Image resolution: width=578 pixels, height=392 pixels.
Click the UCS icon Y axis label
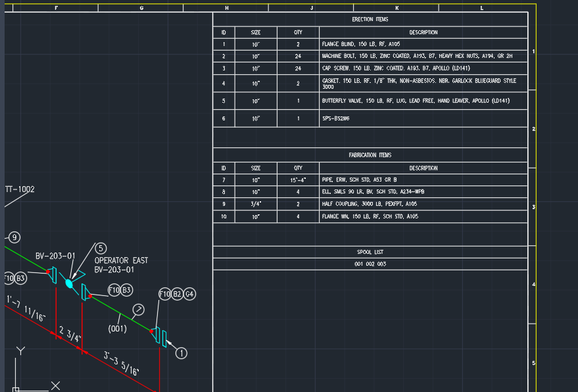click(20, 351)
